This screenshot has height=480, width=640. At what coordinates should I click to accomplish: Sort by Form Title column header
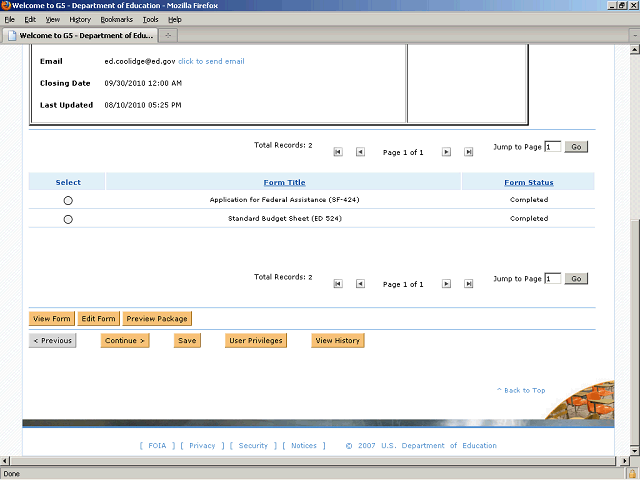[284, 182]
